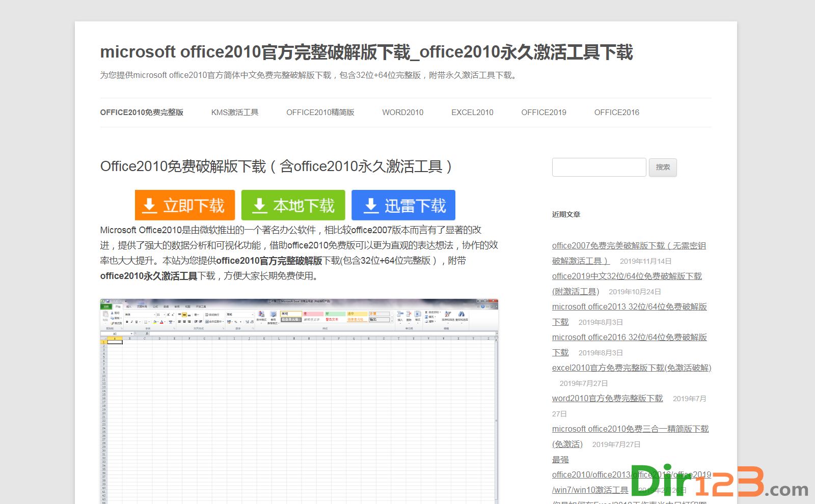
Task: Click the green 本地下载 download button
Action: 293,205
